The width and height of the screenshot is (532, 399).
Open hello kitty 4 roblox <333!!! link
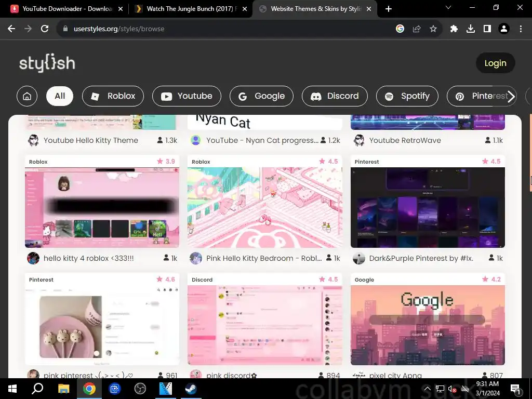coord(88,258)
